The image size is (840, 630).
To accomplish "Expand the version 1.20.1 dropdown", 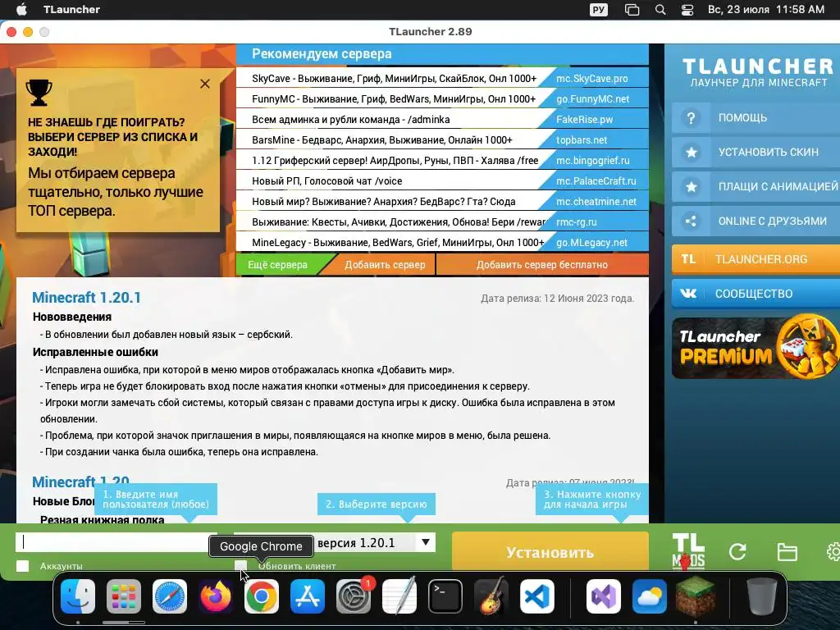I will [426, 542].
